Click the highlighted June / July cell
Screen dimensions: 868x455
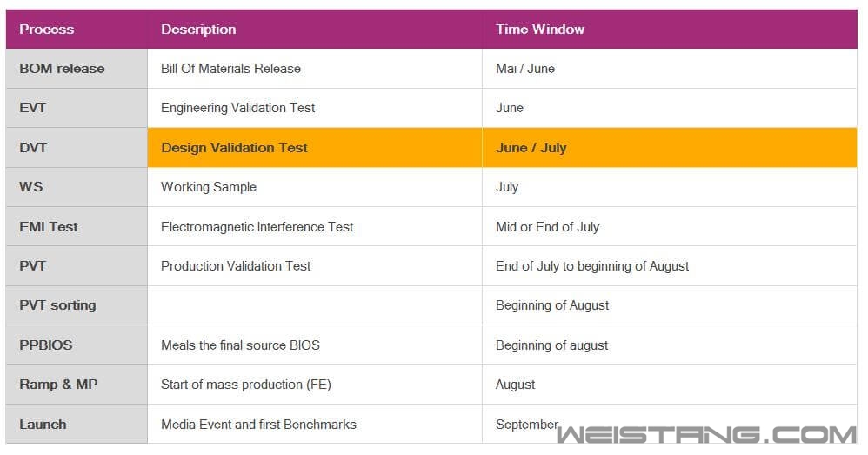531,148
